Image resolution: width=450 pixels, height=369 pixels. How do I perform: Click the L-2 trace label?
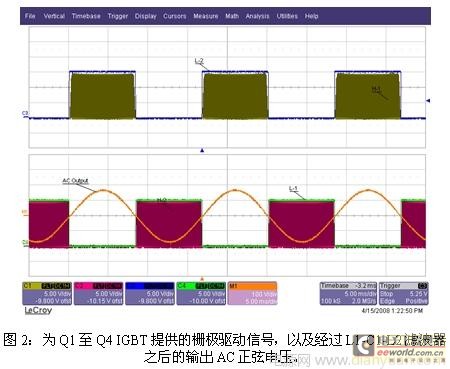199,61
